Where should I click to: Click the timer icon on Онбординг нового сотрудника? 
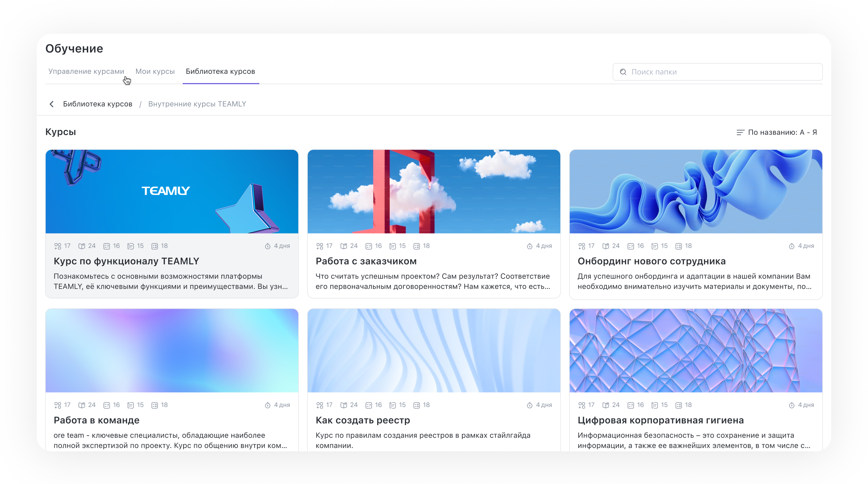tap(792, 246)
